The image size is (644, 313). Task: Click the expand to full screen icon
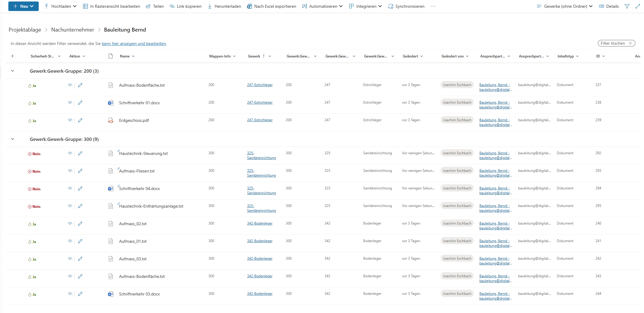tap(637, 6)
